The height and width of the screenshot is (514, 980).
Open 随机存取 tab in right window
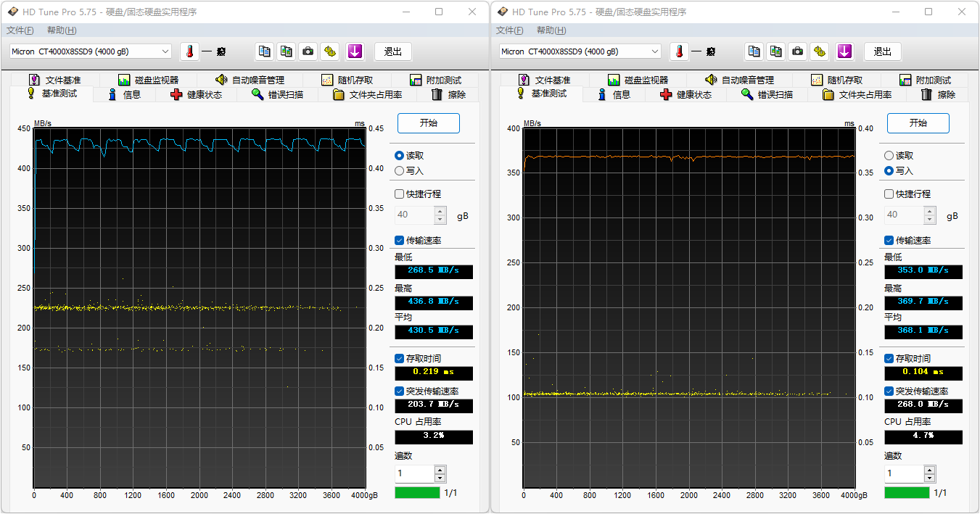point(836,80)
